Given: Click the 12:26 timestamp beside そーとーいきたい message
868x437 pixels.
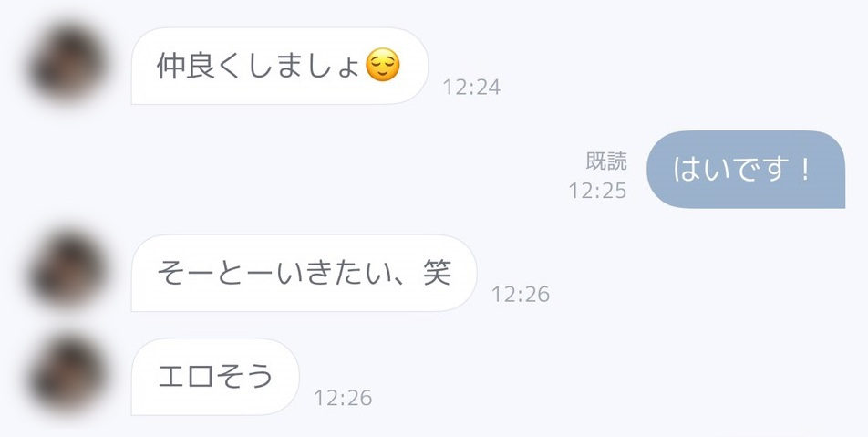Looking at the screenshot, I should 521,294.
